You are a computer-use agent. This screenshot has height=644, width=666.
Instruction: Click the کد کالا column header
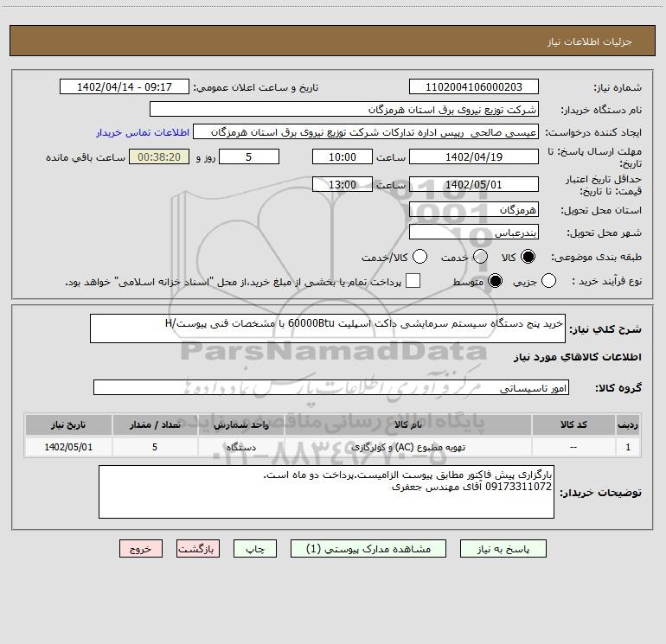click(573, 425)
